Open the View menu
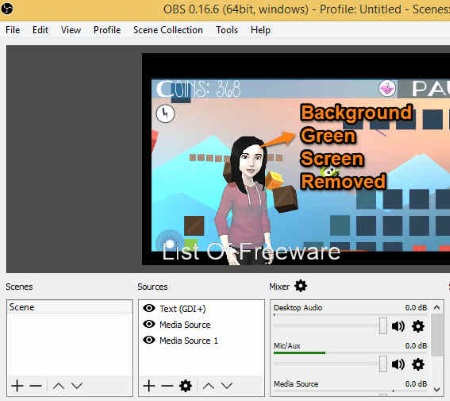 71,30
